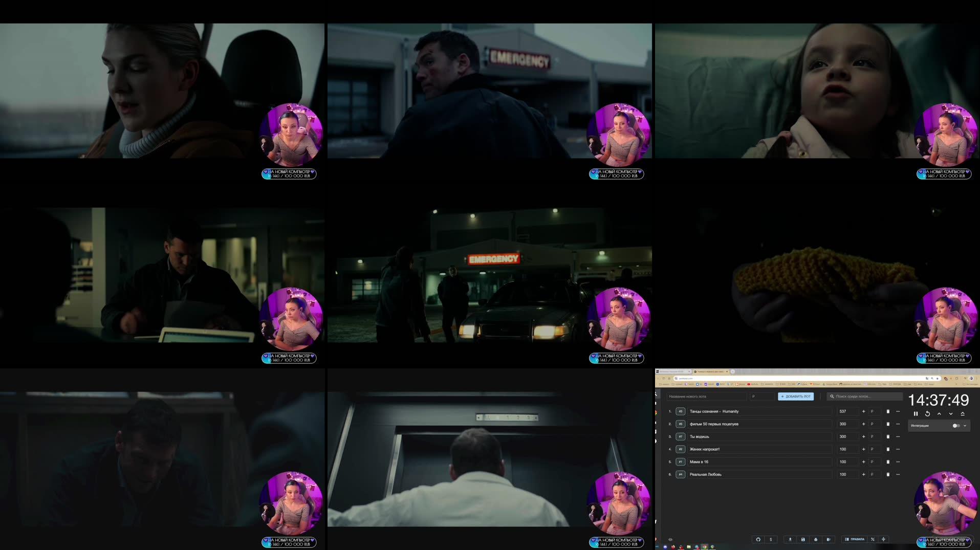Click the compress arrows toolbar icon
Viewport: 980px width, 550px height.
click(x=883, y=539)
